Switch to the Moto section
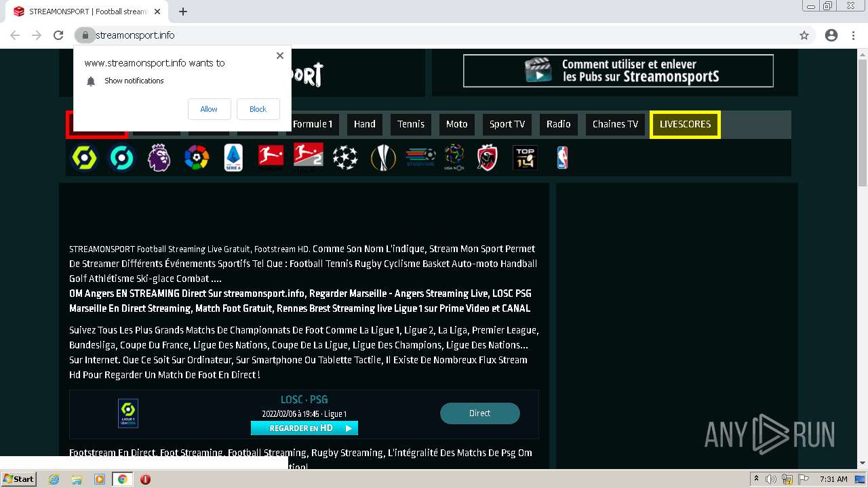This screenshot has height=488, width=868. coord(457,124)
